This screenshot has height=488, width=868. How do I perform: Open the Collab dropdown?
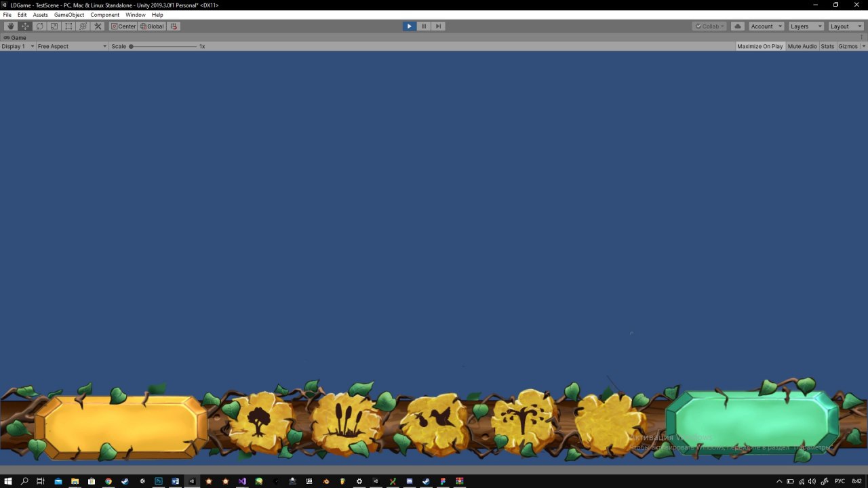click(709, 26)
